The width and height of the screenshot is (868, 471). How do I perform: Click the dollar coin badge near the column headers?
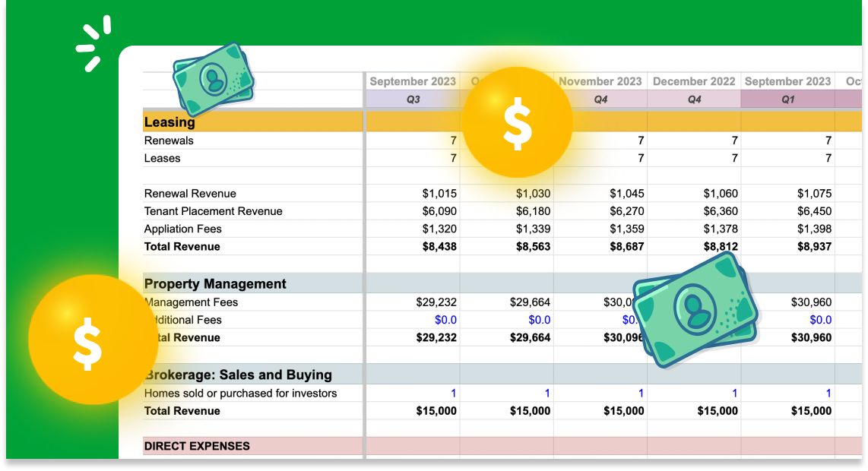coord(517,122)
